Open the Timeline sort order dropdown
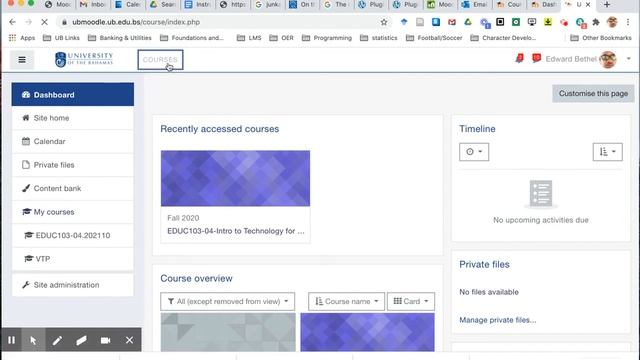 coord(607,152)
